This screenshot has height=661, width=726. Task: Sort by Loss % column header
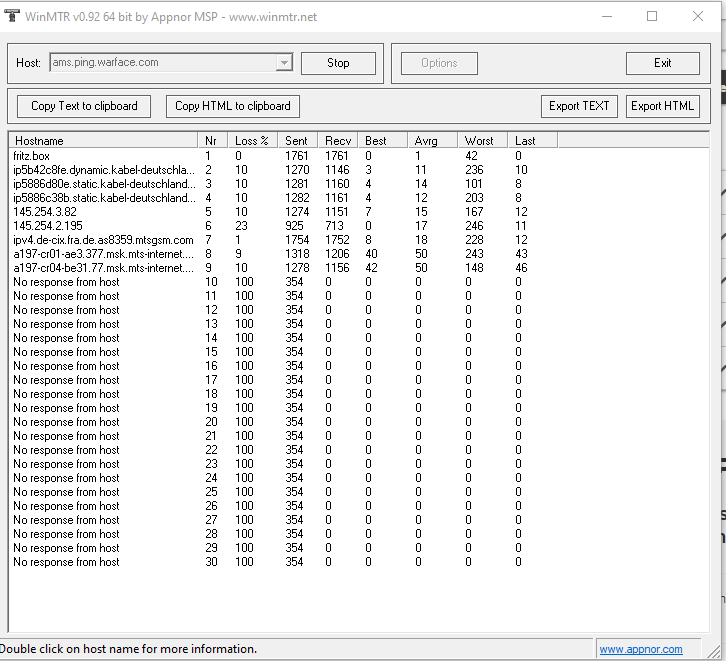coord(253,141)
